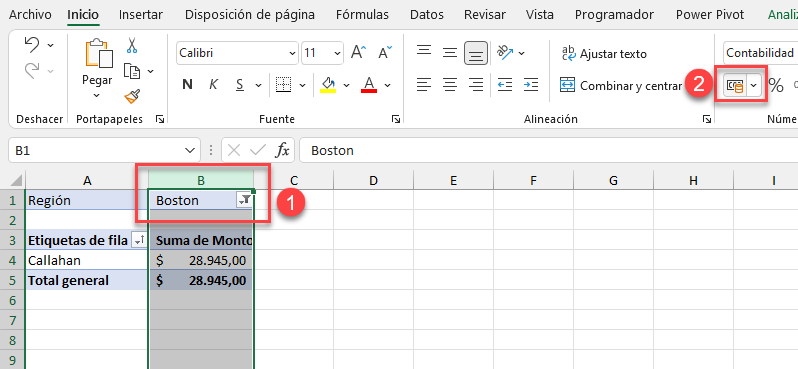Click the Format Painter brush icon

click(x=132, y=96)
